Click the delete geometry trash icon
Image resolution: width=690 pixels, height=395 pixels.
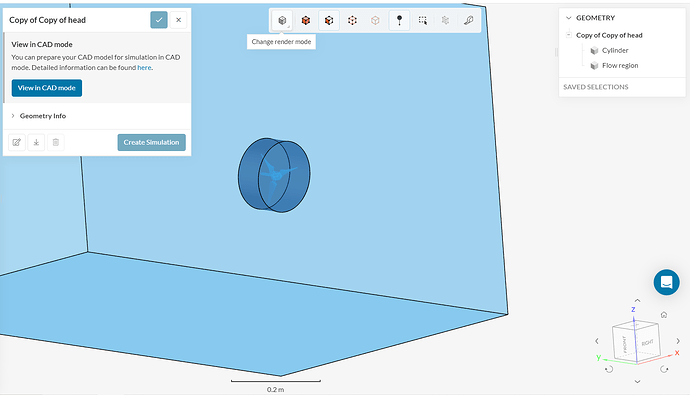(x=55, y=142)
